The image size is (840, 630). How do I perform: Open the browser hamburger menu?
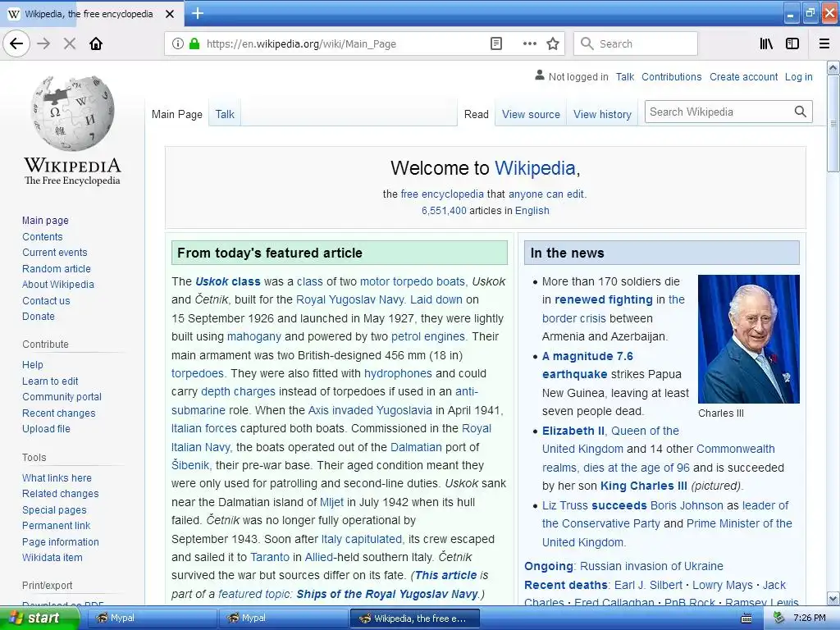824,43
